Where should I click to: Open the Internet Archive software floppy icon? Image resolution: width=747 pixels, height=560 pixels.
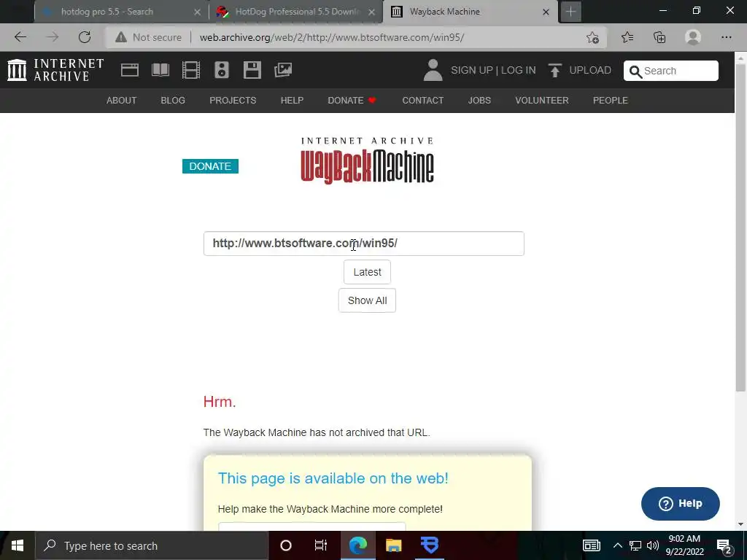tap(252, 70)
